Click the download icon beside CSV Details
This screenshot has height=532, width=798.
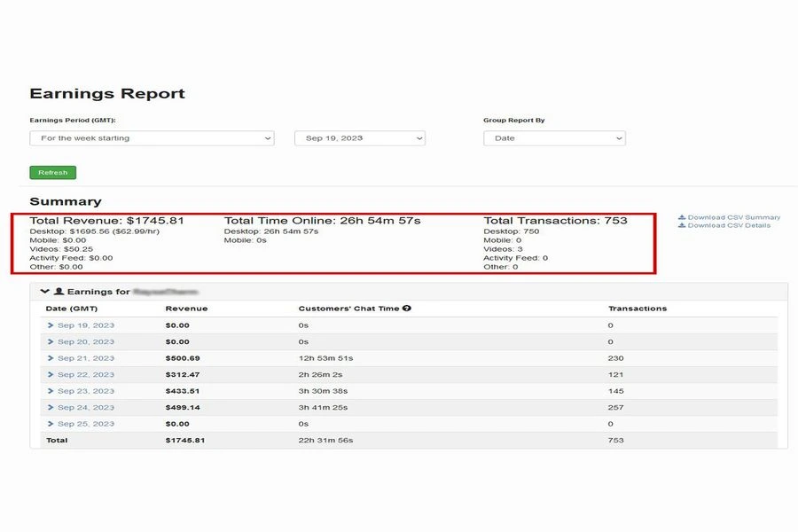682,225
